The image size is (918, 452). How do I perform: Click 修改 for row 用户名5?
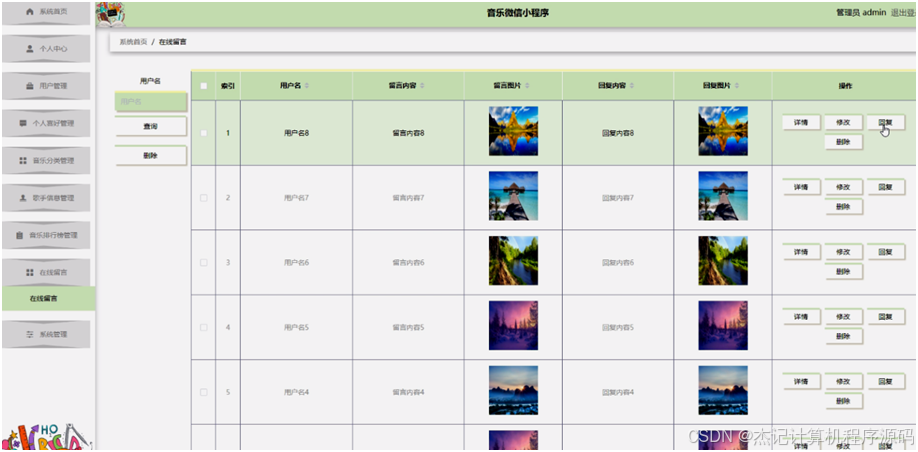[x=843, y=317]
